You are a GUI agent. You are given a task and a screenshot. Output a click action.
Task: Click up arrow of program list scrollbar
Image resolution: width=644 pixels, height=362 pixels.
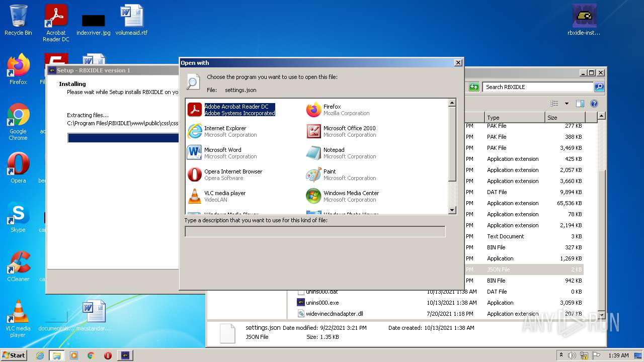click(x=452, y=103)
